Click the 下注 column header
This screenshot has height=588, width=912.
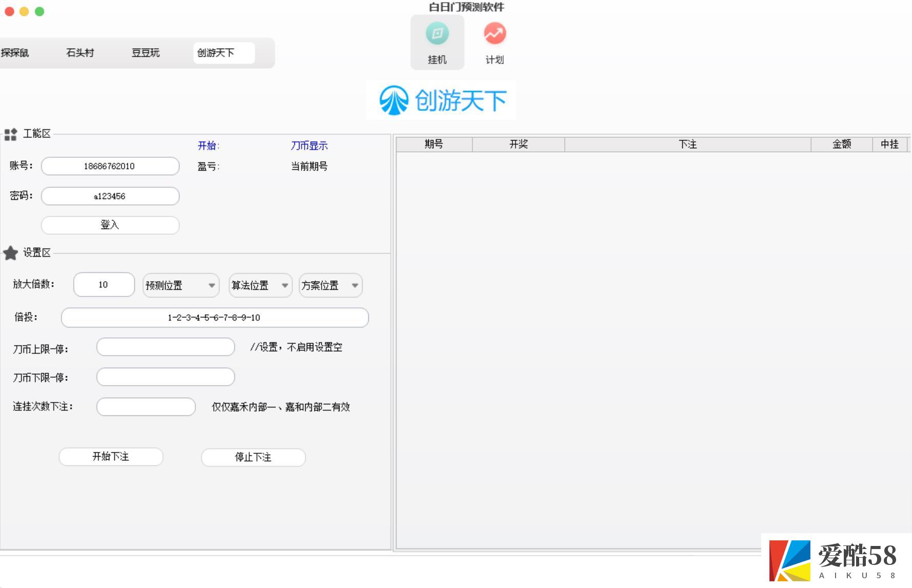click(x=688, y=145)
